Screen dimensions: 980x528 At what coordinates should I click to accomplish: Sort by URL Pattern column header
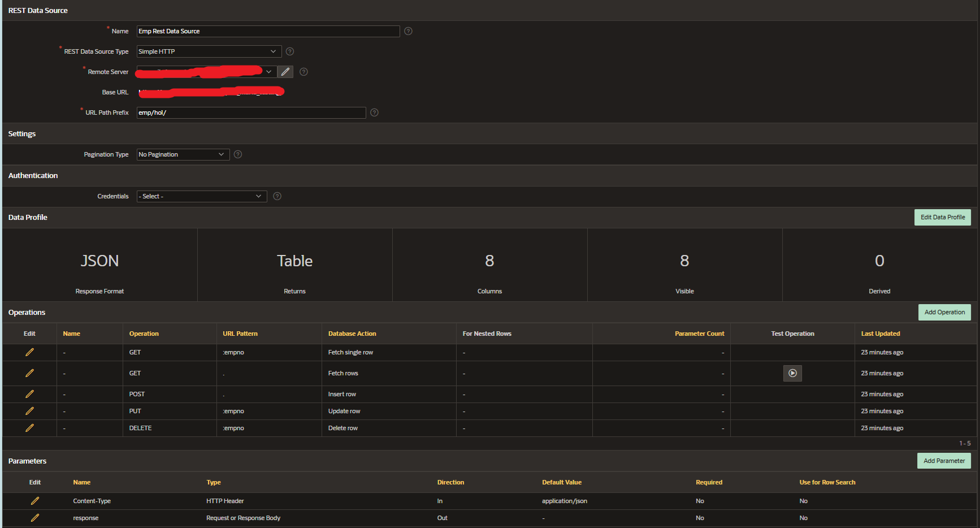240,334
